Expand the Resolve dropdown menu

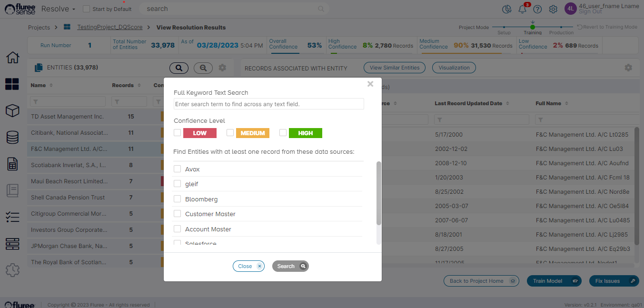pyautogui.click(x=58, y=9)
